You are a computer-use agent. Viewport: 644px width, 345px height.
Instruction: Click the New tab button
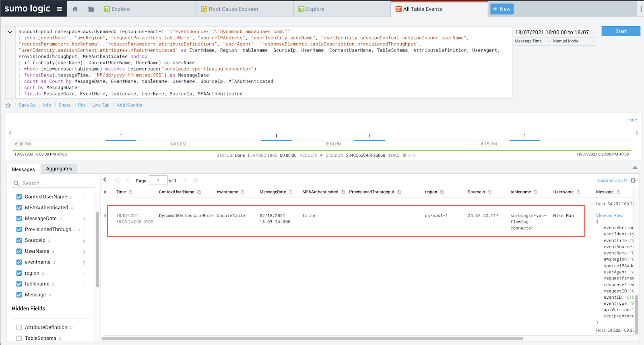click(502, 9)
